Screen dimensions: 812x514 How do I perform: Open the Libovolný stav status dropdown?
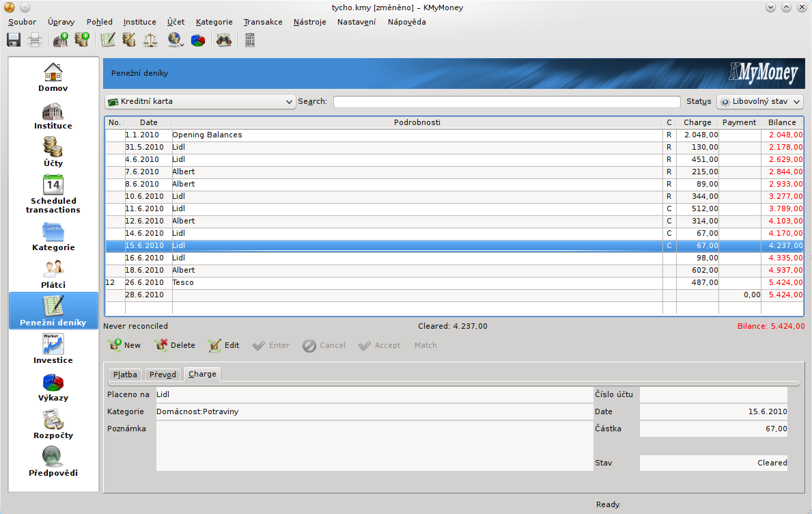pyautogui.click(x=760, y=102)
